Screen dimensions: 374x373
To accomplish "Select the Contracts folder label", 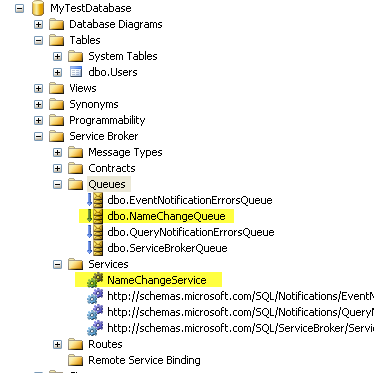I will pos(112,168).
